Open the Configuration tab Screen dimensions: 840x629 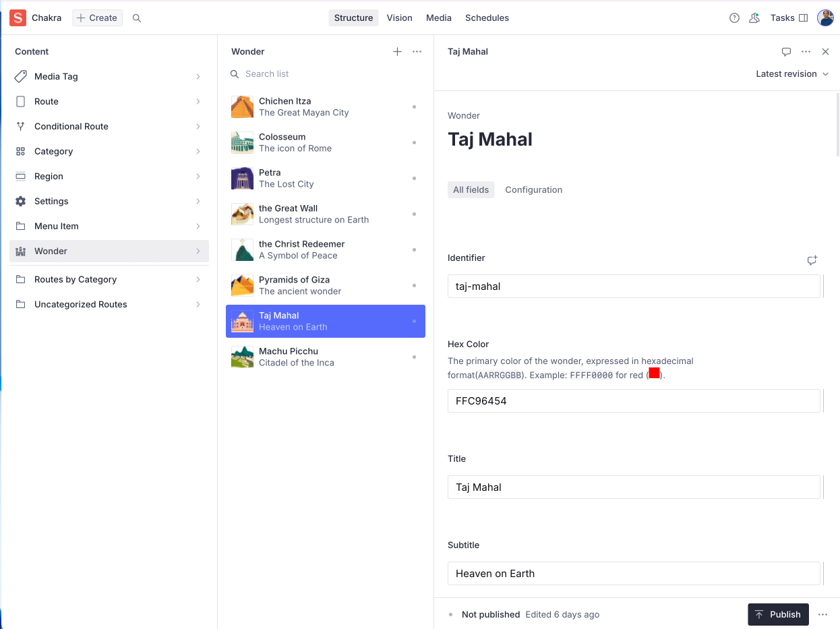pos(533,189)
